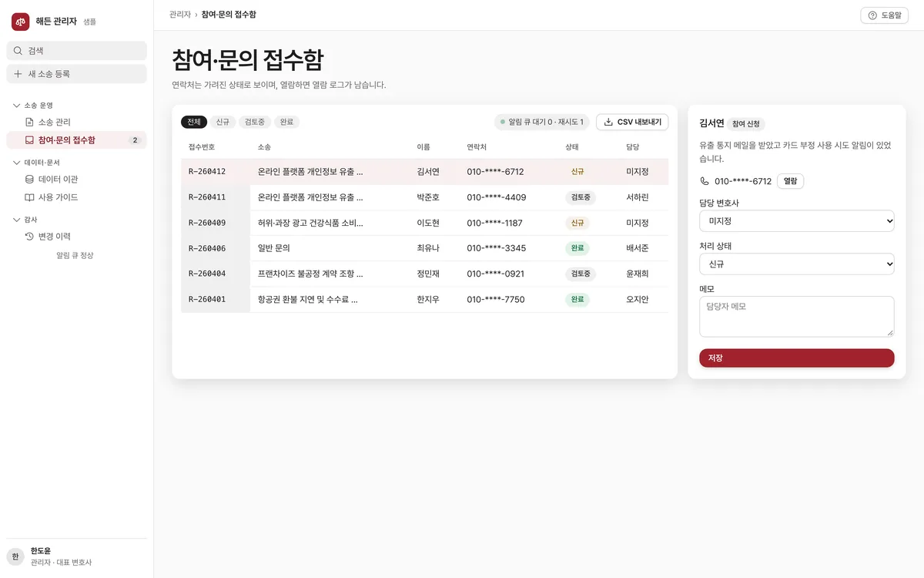Click the phone icon beside 010-****-6712 in the detail panel

point(705,181)
